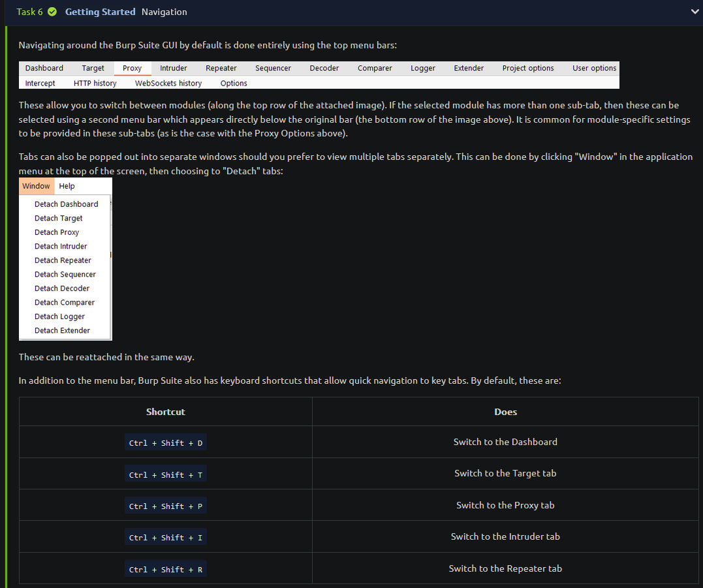
Task: Switch to the Intruder tab in image
Action: tap(174, 68)
